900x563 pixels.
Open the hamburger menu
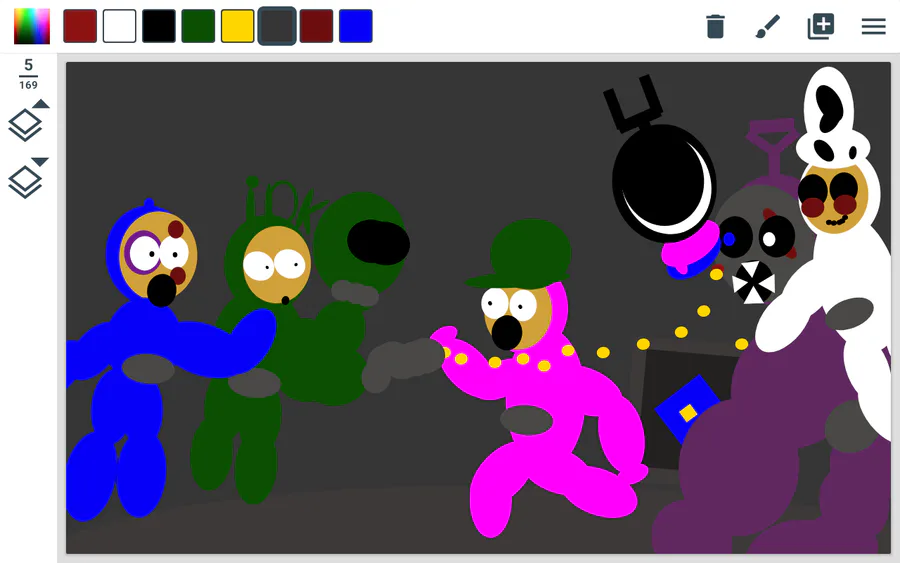coord(874,26)
